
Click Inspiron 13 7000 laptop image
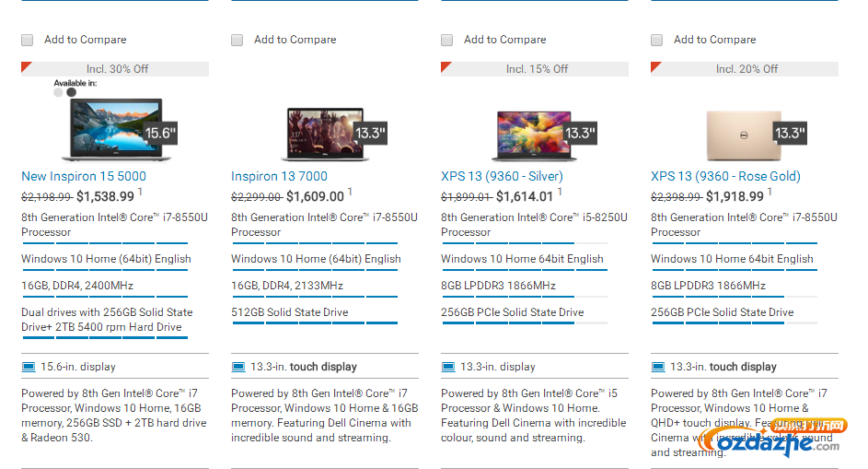click(326, 135)
